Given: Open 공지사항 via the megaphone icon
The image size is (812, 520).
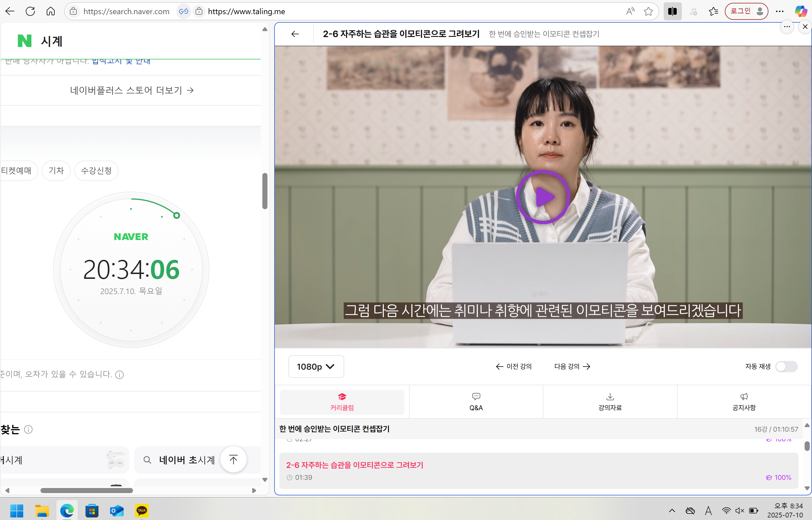Looking at the screenshot, I should point(744,401).
